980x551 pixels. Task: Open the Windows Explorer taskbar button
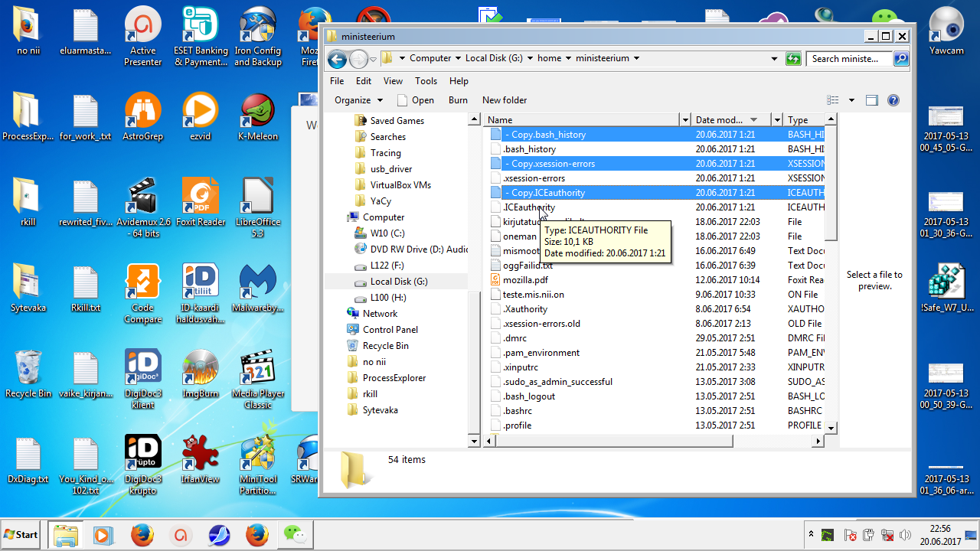click(66, 535)
